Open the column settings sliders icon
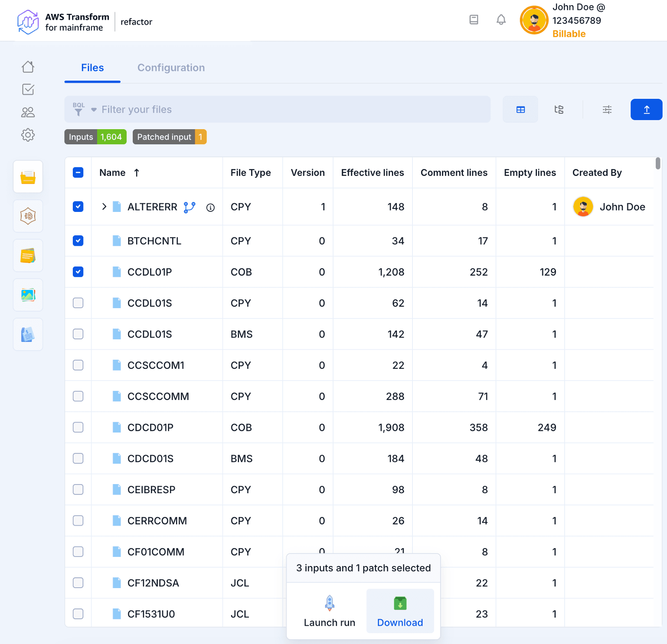Viewport: 667px width, 644px height. (607, 110)
